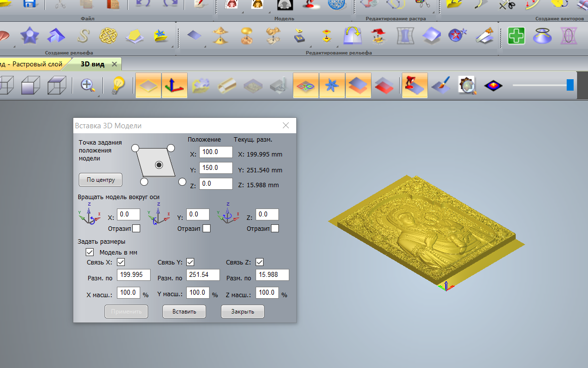Toggle the flat zero plane display button
588x368 pixels.
coord(149,86)
